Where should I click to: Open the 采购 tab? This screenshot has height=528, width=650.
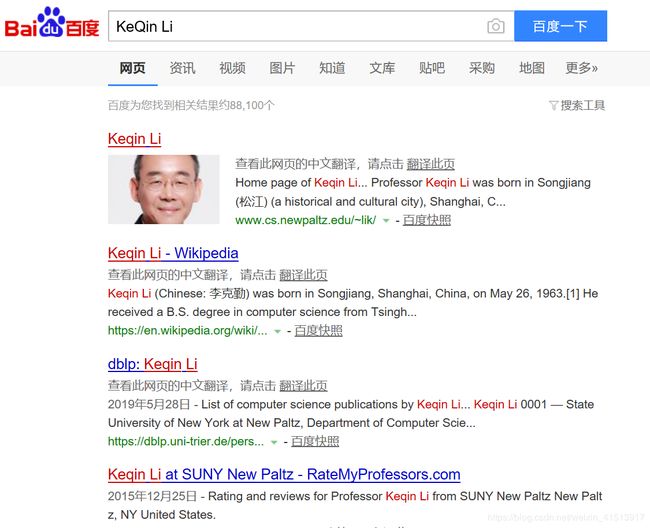coord(482,68)
